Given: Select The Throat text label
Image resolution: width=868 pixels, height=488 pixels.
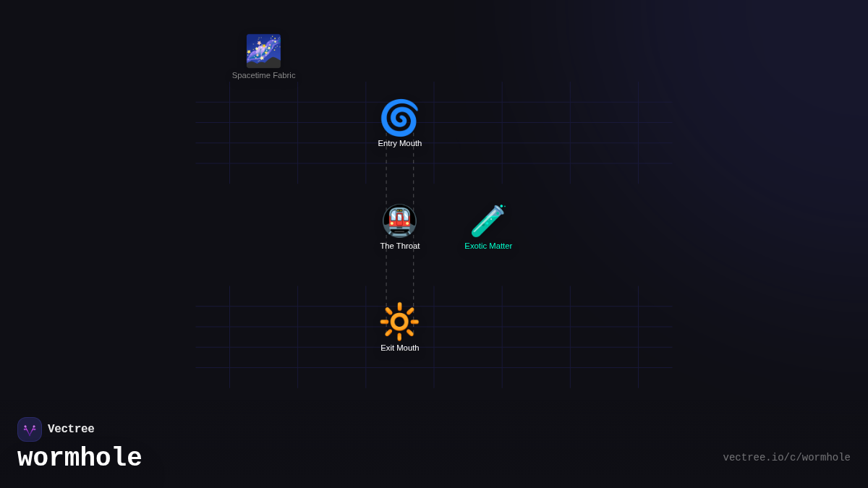Looking at the screenshot, I should (x=399, y=246).
